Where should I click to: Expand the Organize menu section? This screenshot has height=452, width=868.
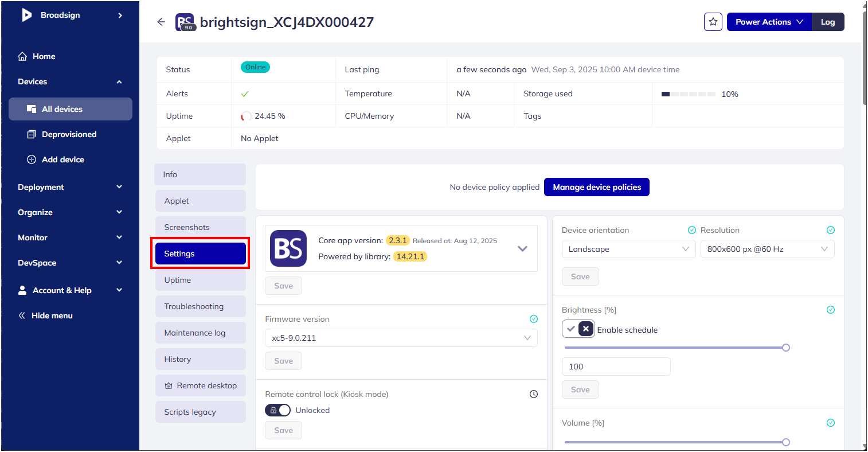pos(119,212)
